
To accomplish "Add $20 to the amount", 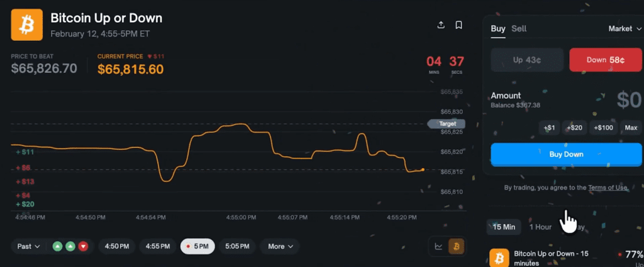I will pyautogui.click(x=574, y=128).
